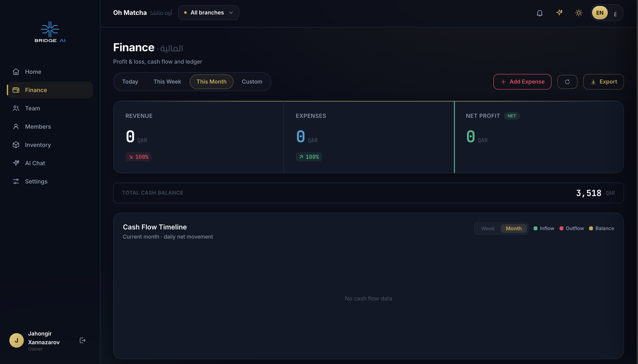
Task: Click the Settings sliders icon in sidebar
Action: [16, 181]
